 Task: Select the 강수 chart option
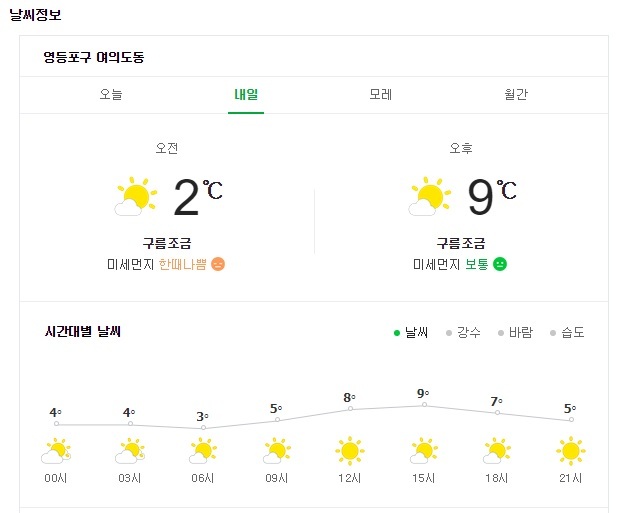(x=463, y=332)
